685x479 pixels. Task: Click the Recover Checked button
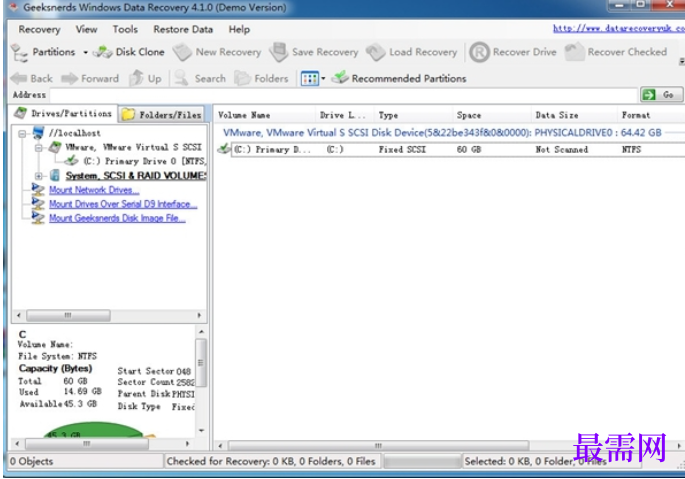pyautogui.click(x=616, y=52)
